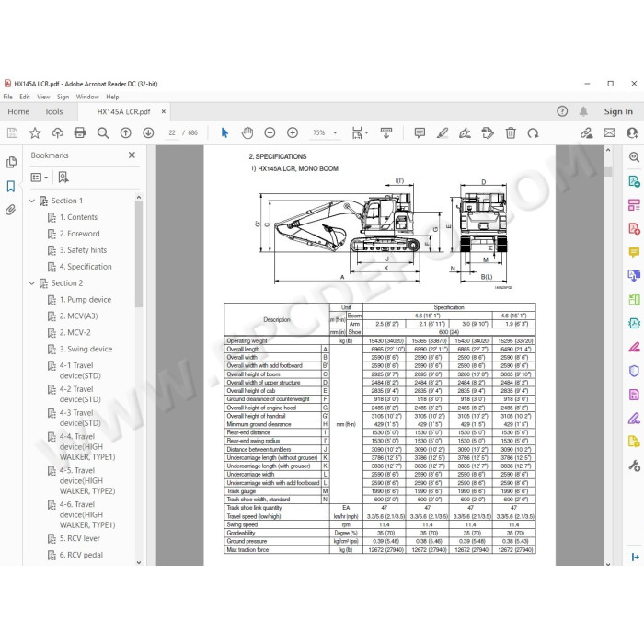Click the Save file icon
The image size is (644, 644).
[x=12, y=132]
